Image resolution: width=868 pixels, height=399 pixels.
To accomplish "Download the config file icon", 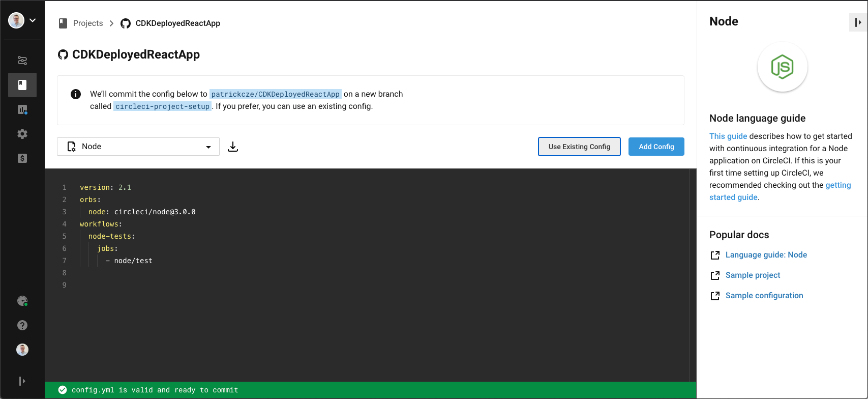I will click(233, 147).
